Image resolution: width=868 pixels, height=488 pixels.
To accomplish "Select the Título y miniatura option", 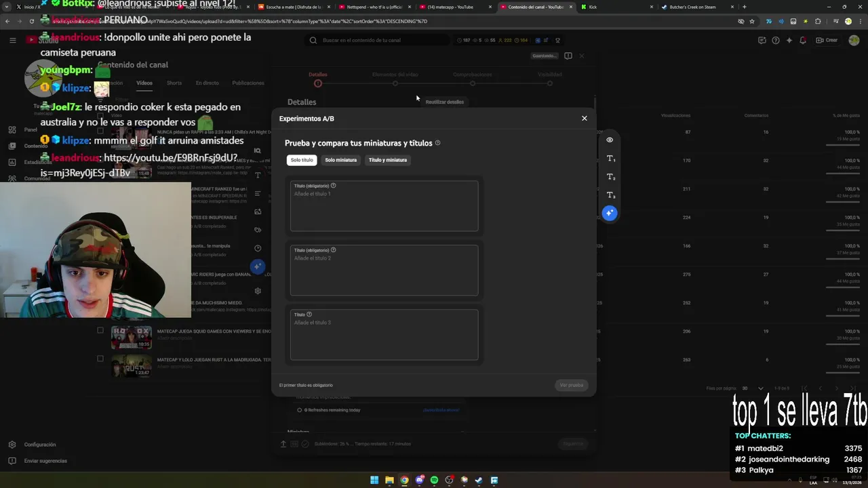I will (388, 160).
